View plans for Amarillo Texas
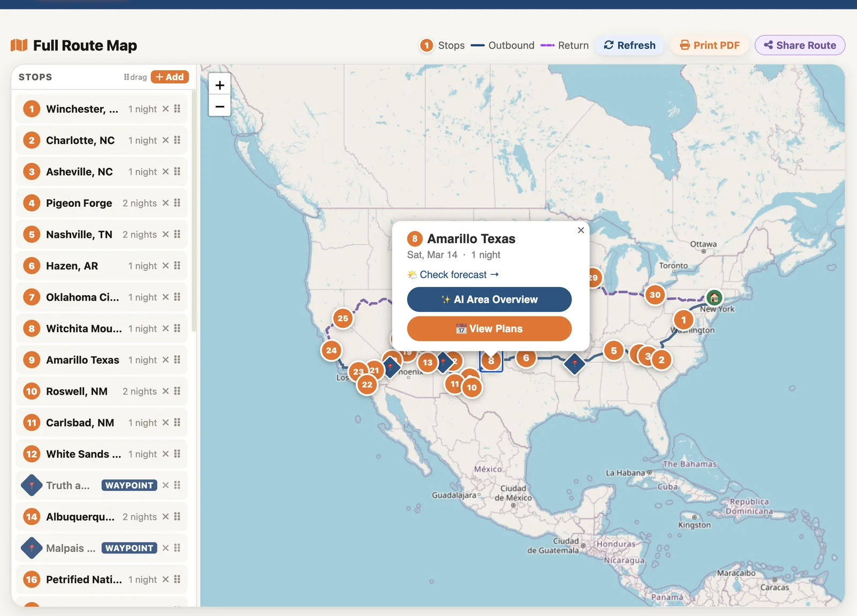857x616 pixels. 489,328
